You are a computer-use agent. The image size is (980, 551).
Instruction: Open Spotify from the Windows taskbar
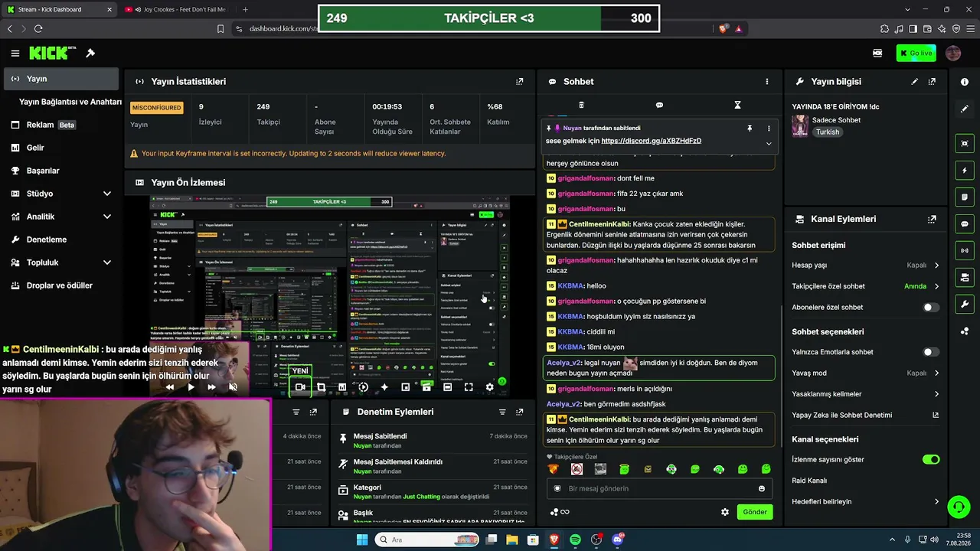point(575,540)
